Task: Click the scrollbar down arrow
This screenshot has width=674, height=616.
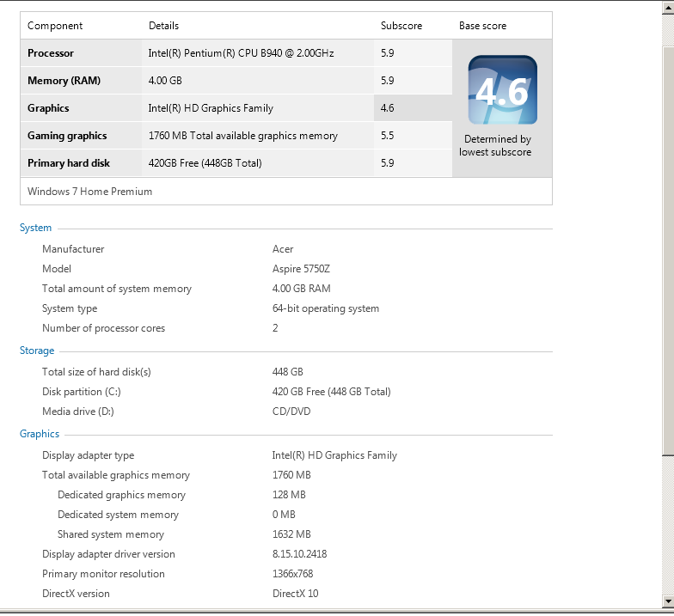Action: pos(668,601)
